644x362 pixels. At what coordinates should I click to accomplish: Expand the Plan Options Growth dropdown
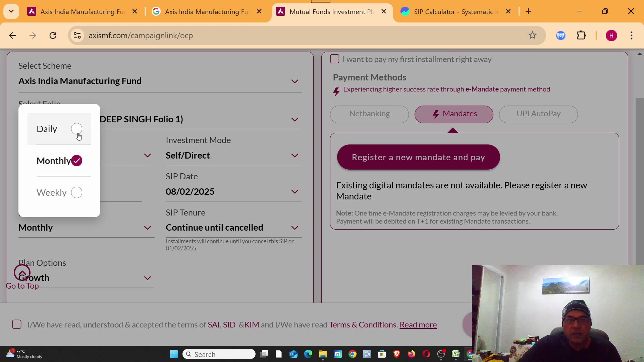coord(148,278)
